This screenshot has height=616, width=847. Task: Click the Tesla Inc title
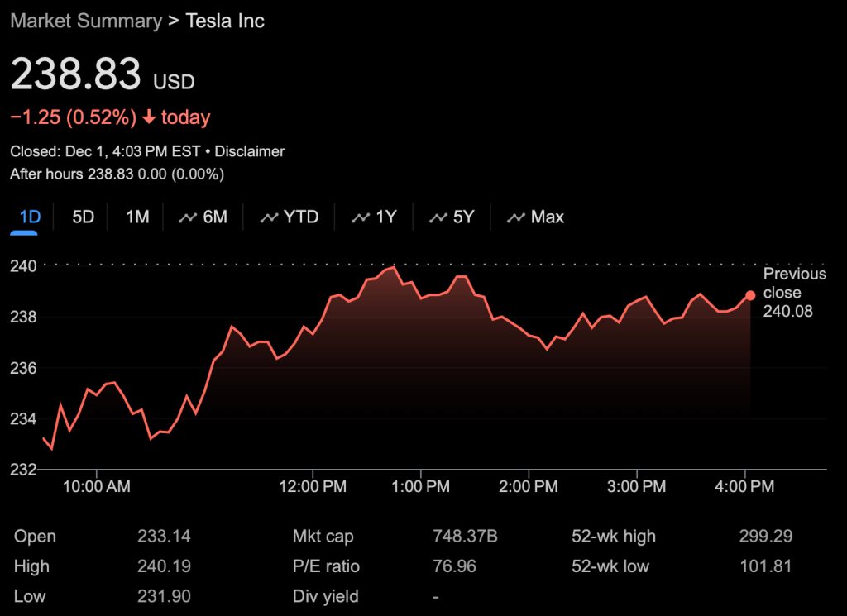click(x=225, y=21)
